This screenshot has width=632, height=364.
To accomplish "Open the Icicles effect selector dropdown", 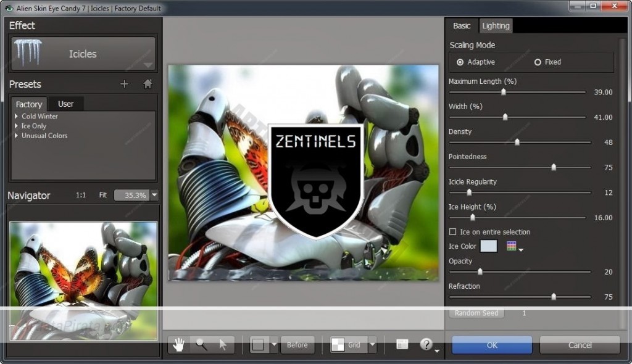I will tap(148, 65).
